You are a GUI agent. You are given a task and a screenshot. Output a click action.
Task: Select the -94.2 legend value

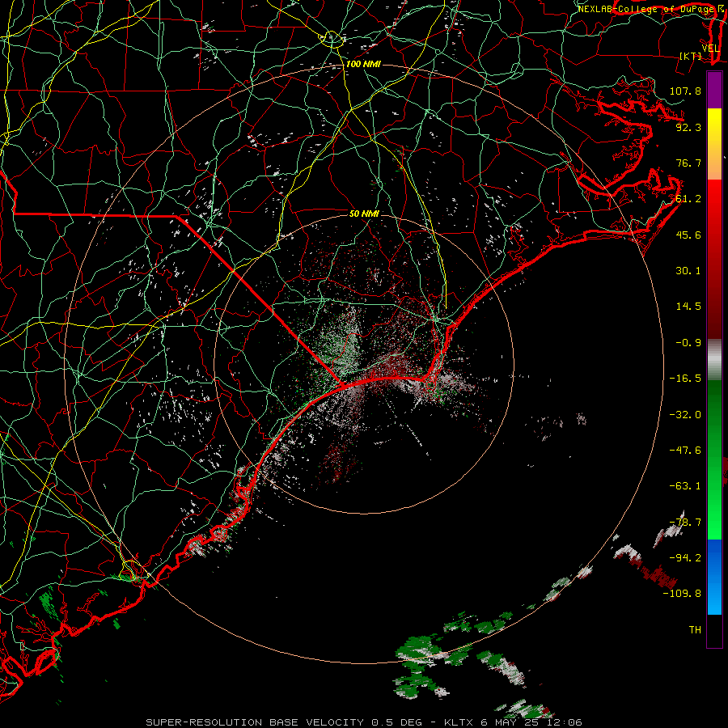pyautogui.click(x=685, y=558)
